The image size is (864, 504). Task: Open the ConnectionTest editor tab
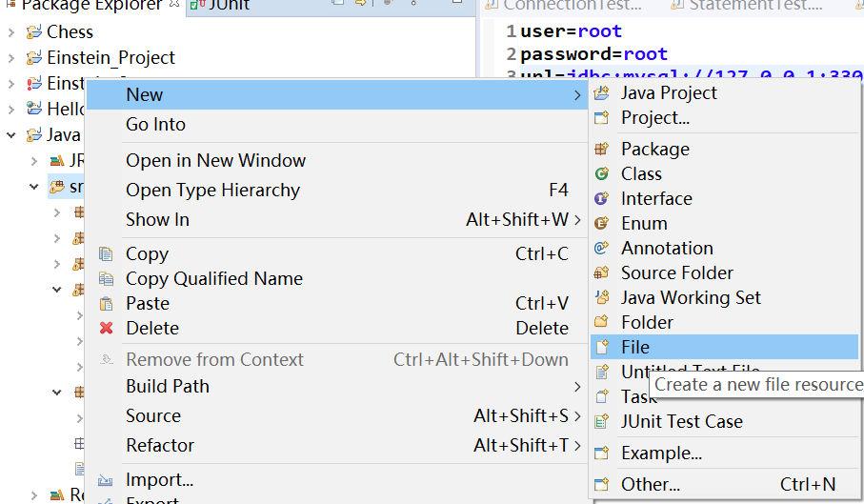(563, 5)
